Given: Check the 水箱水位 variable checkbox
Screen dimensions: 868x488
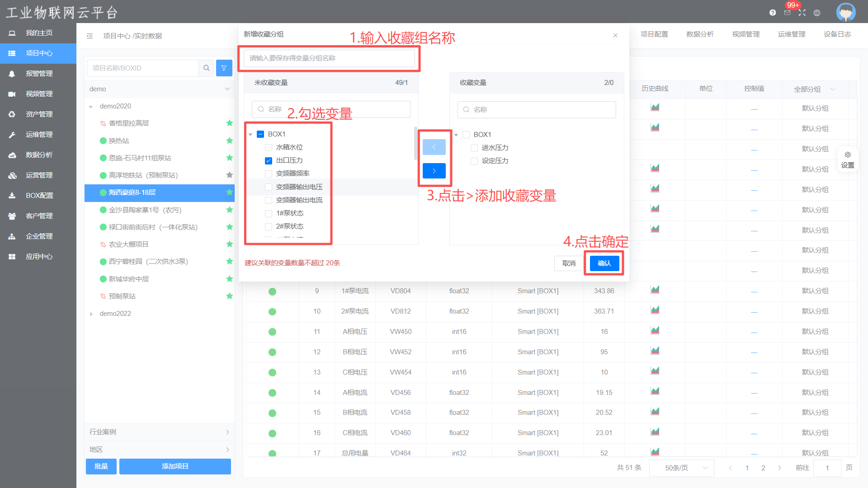Looking at the screenshot, I should pyautogui.click(x=269, y=147).
